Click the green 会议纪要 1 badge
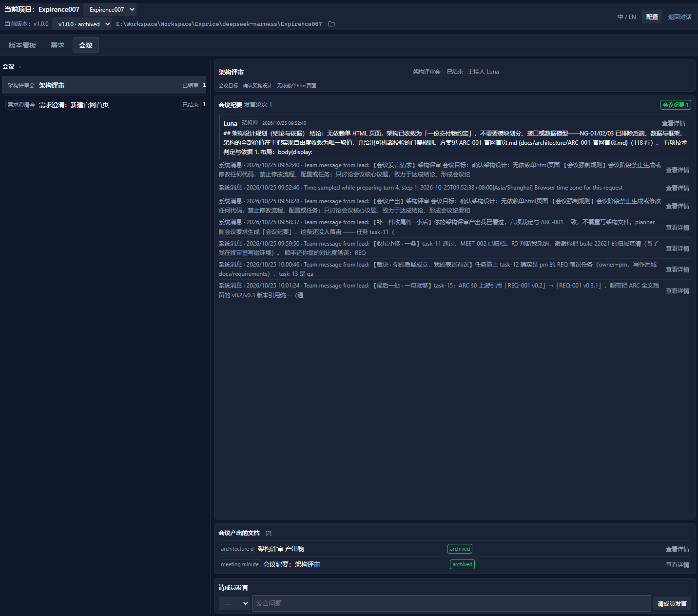 click(676, 105)
